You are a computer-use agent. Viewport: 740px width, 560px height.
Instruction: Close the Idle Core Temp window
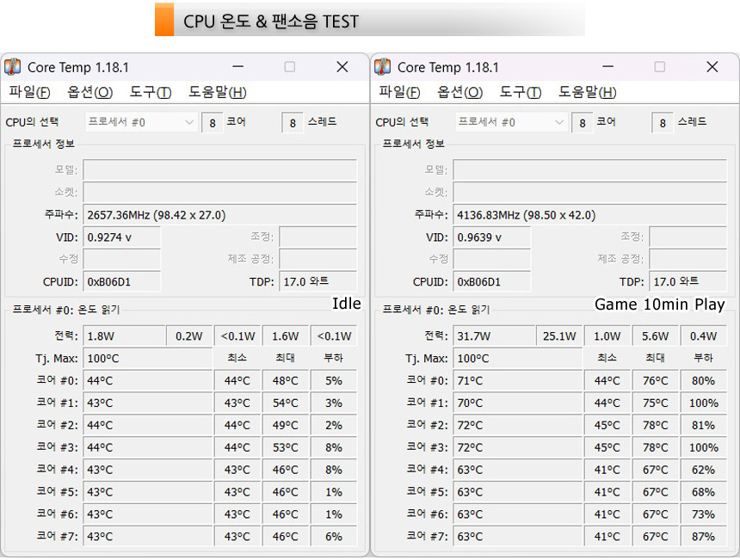[x=342, y=67]
